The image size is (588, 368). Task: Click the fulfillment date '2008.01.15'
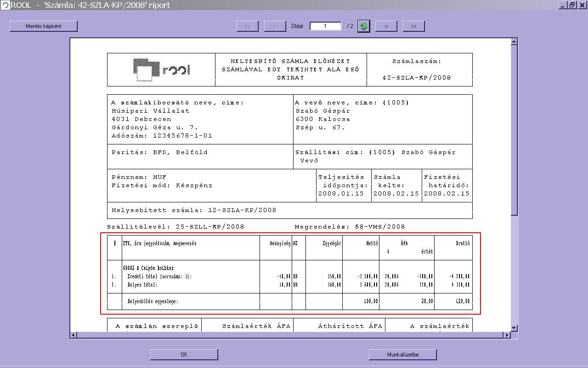click(x=341, y=194)
